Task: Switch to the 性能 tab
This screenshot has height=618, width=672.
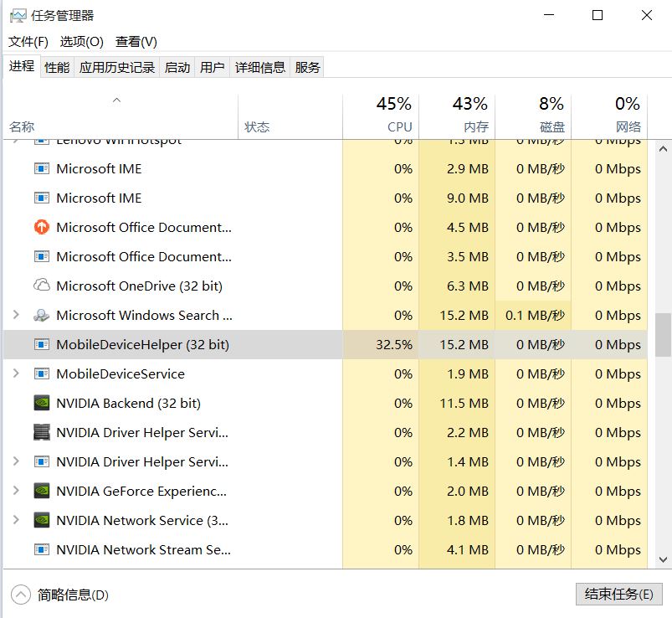Action: pos(56,66)
